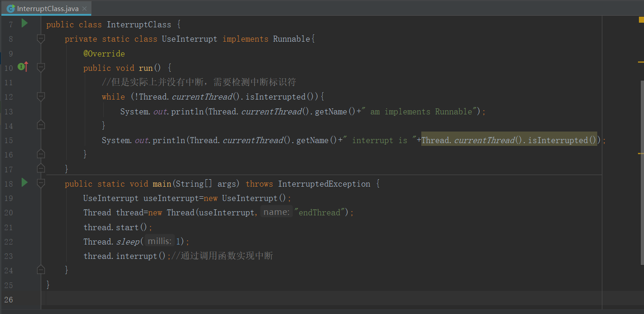644x314 pixels.
Task: Expand the fold marker beside line 24
Action: click(x=40, y=270)
